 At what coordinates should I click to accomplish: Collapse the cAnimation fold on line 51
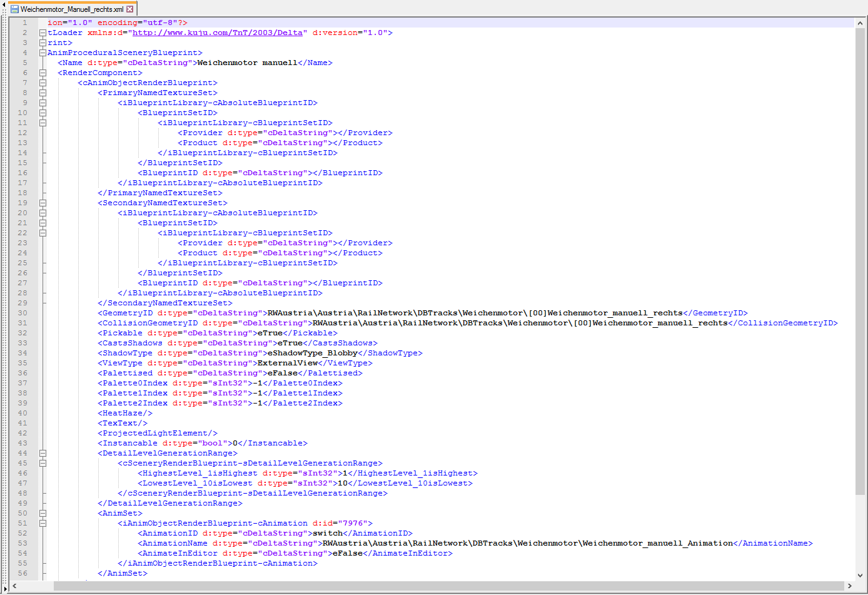43,523
